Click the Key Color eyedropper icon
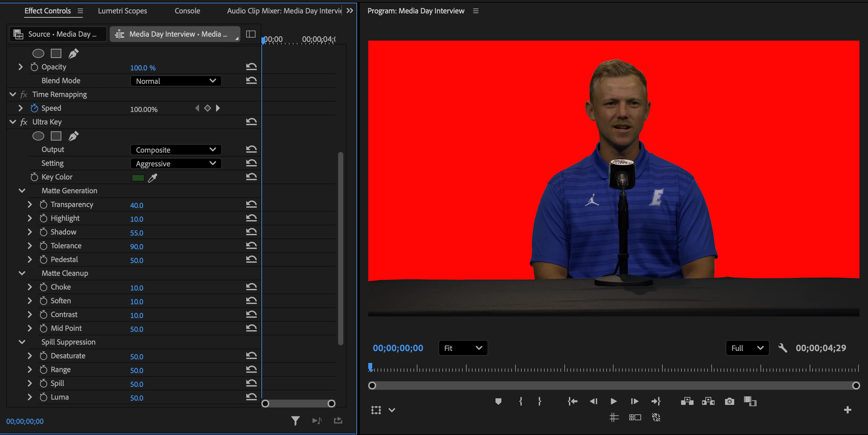 pyautogui.click(x=152, y=178)
